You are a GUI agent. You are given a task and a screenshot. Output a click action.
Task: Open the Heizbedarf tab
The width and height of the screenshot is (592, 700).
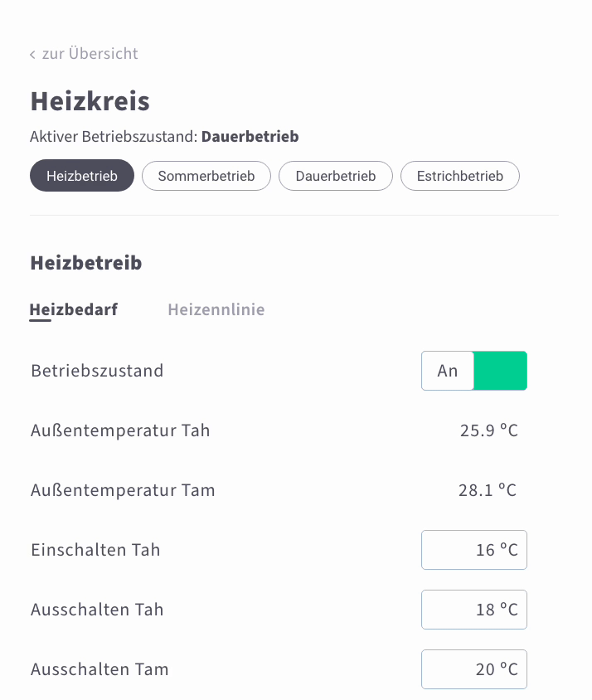[74, 310]
